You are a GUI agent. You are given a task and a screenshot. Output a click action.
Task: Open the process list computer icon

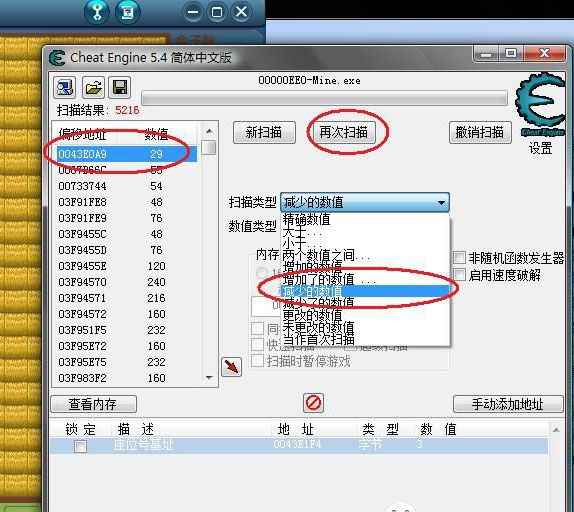65,88
